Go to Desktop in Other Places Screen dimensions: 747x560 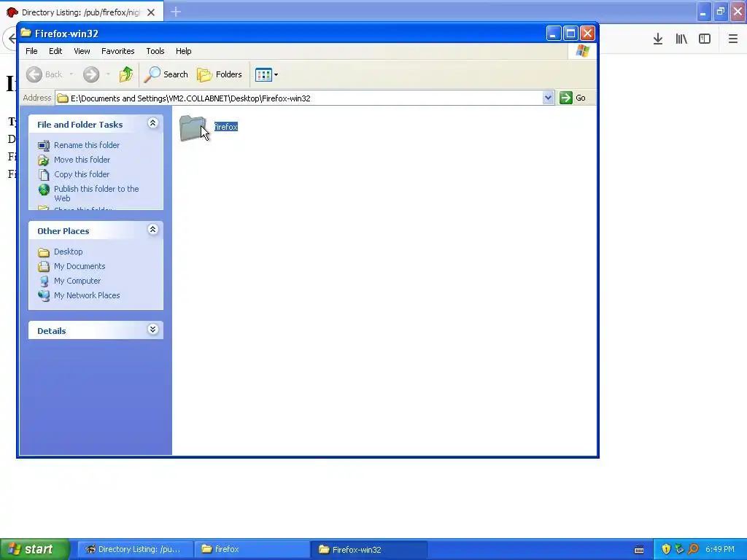68,252
